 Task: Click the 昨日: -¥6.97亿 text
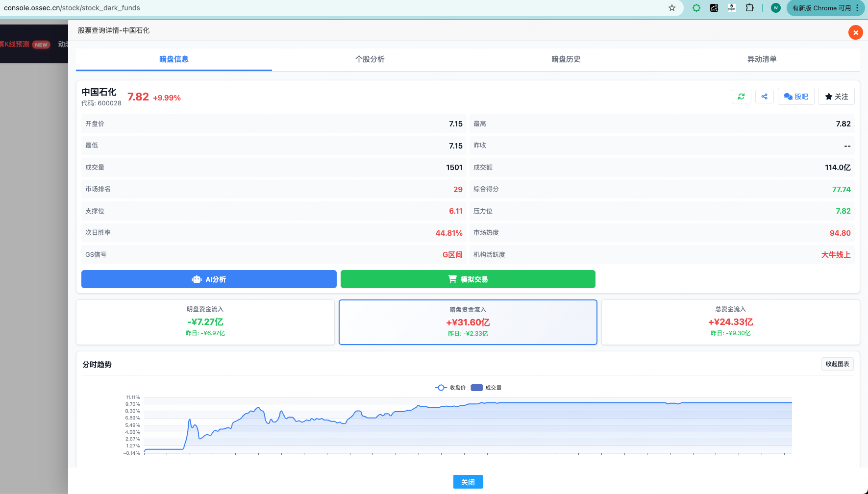click(205, 333)
